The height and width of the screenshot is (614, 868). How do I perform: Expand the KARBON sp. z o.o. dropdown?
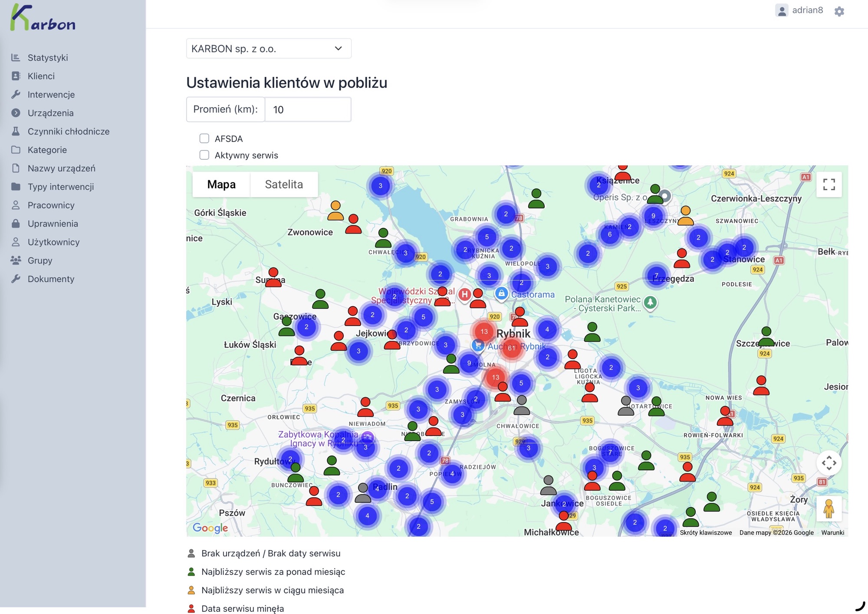coord(268,49)
